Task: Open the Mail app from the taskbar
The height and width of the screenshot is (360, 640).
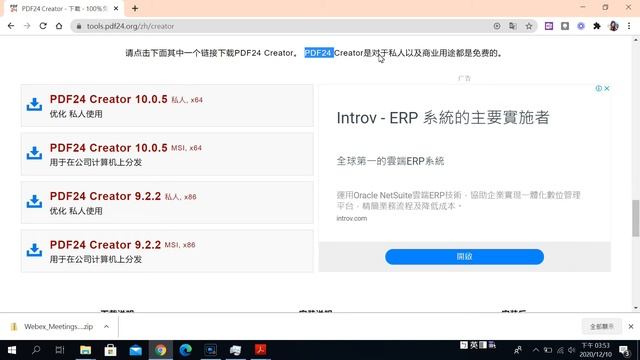Action: [136, 350]
